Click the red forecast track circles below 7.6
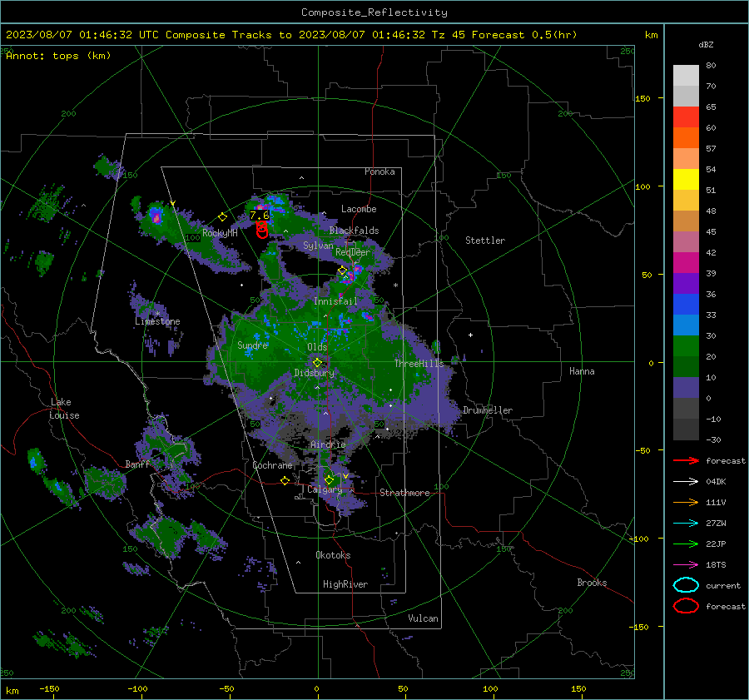 (x=262, y=230)
